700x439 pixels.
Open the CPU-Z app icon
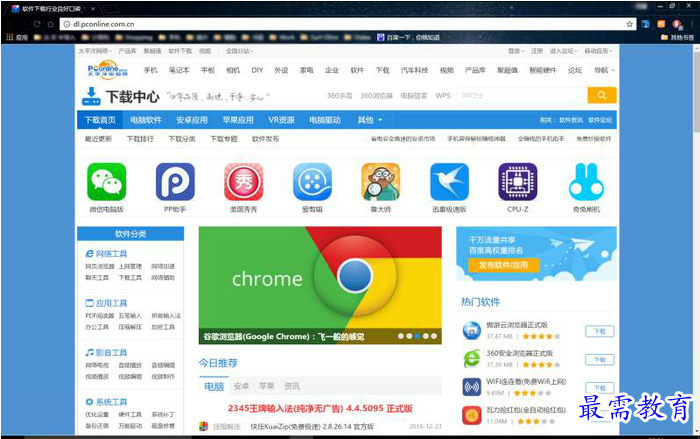[518, 182]
